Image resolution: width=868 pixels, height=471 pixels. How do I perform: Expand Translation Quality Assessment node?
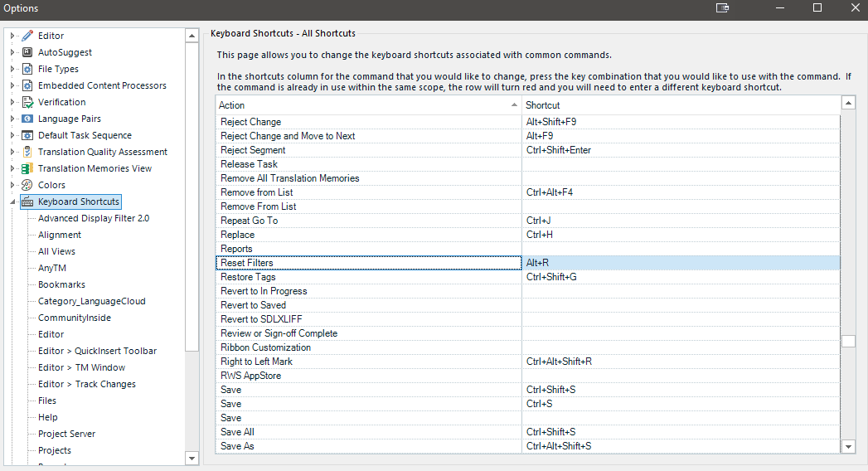12,153
